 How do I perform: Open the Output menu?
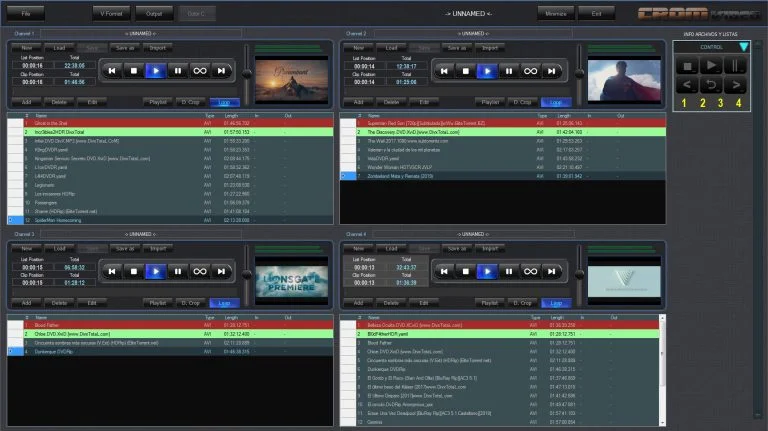click(154, 14)
